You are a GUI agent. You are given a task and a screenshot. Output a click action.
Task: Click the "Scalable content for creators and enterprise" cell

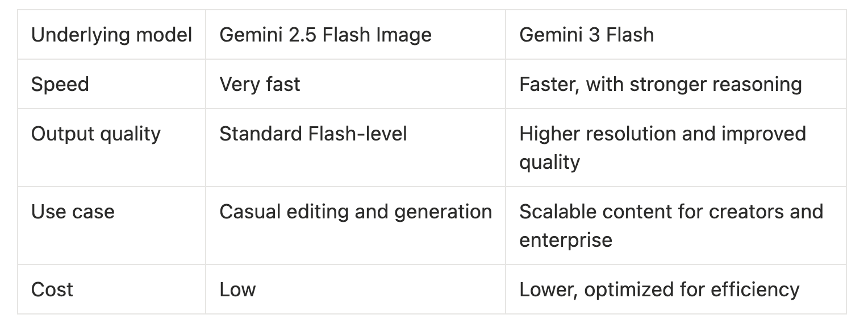(x=671, y=225)
